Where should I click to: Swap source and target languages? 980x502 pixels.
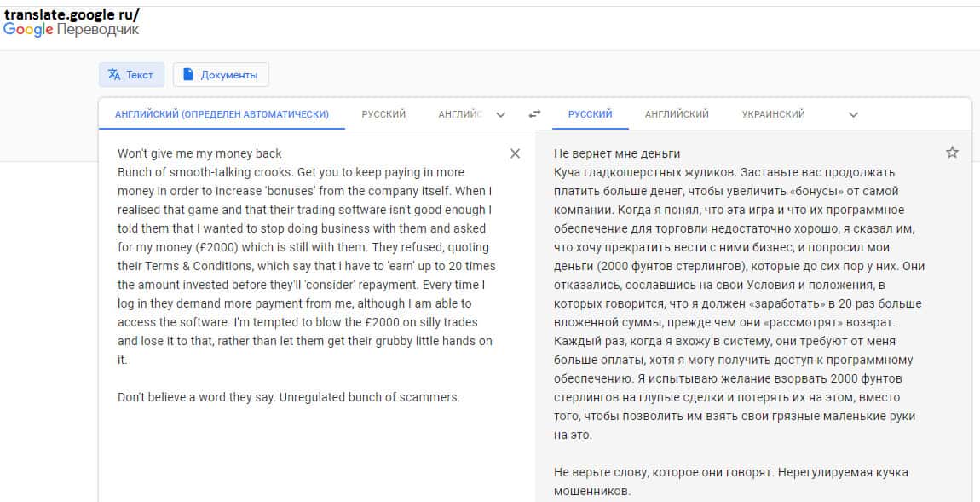[x=534, y=113]
